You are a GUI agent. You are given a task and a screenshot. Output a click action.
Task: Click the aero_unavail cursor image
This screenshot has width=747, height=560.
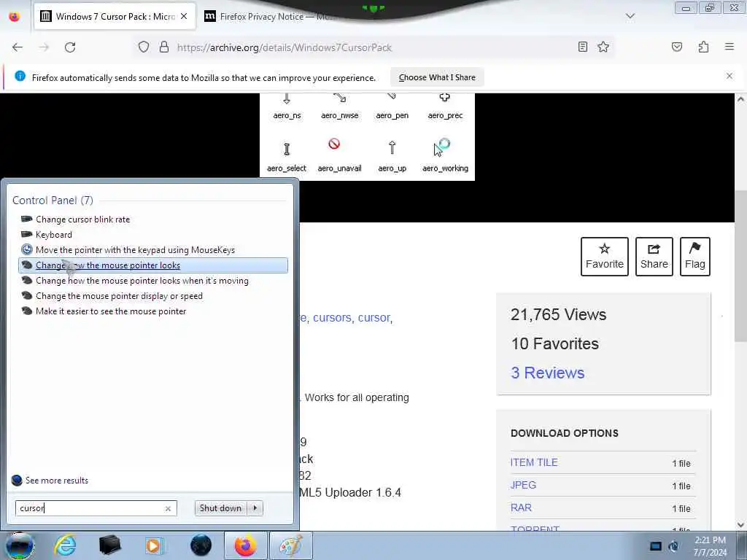(x=334, y=144)
